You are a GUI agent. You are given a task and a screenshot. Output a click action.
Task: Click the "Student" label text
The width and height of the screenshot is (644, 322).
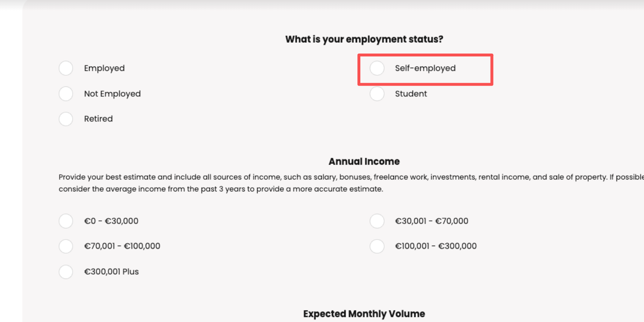coord(411,94)
